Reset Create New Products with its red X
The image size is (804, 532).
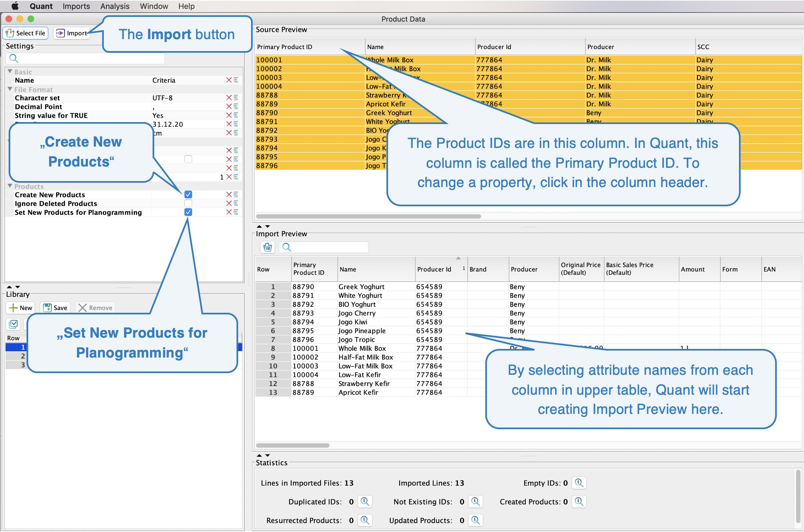229,195
